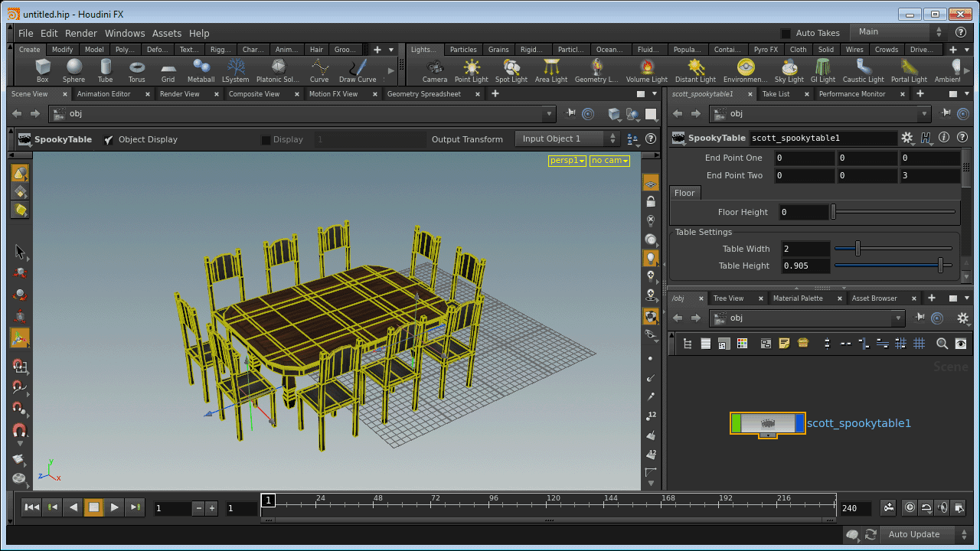Add a GI Light
This screenshot has width=980, height=551.
coord(823,70)
